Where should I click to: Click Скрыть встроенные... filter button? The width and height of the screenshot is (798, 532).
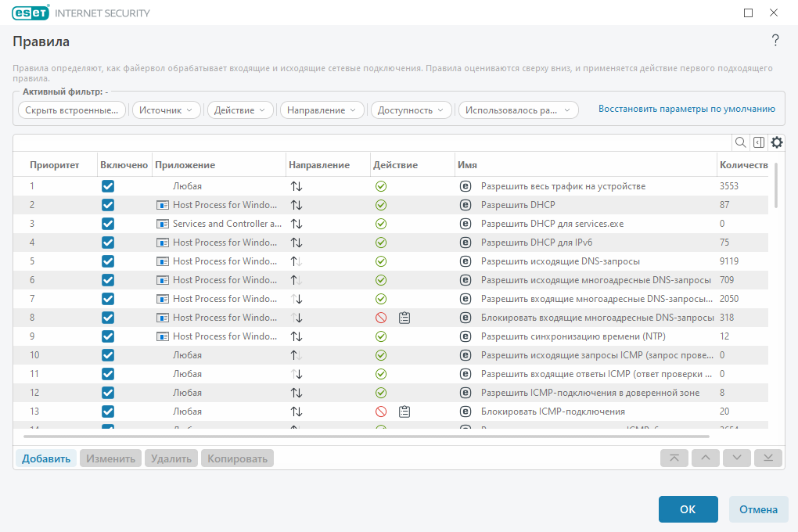tap(72, 110)
